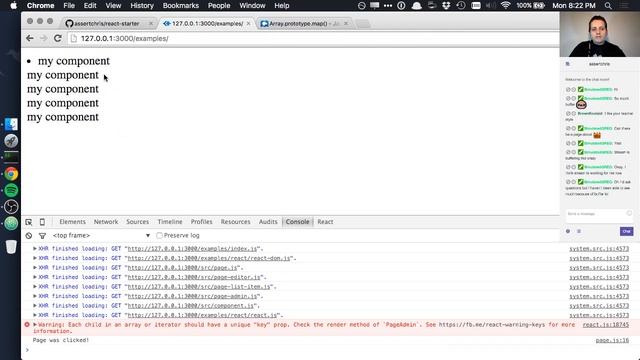Open the console filter funnel icon
Image resolution: width=640 pixels, height=360 pixels.
click(x=42, y=236)
